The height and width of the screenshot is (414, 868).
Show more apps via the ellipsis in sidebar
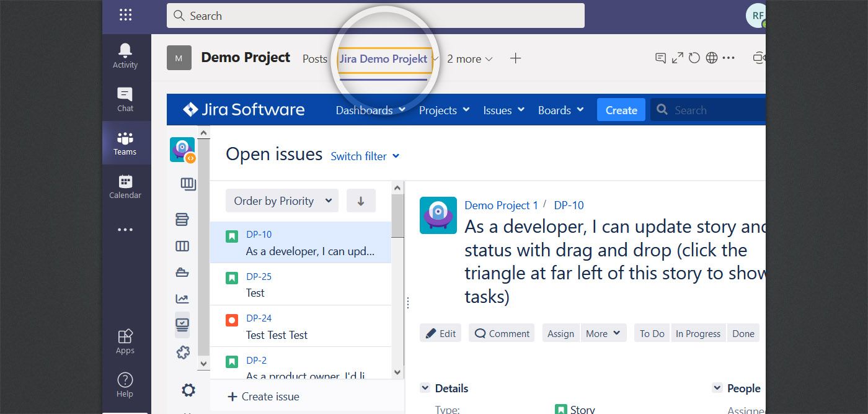click(x=125, y=230)
